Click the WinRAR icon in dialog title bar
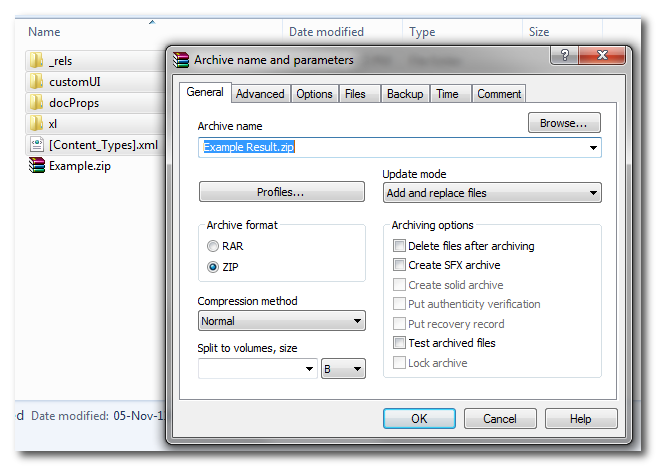 (x=181, y=60)
